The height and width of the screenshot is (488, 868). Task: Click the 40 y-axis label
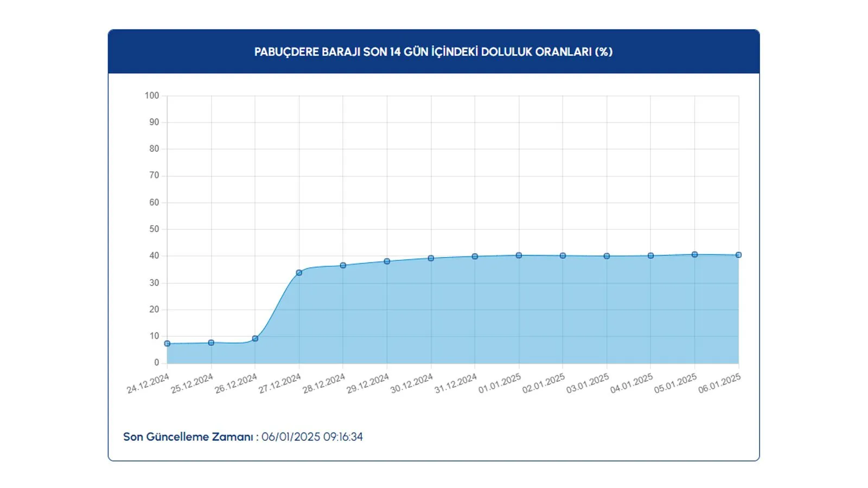click(x=154, y=256)
